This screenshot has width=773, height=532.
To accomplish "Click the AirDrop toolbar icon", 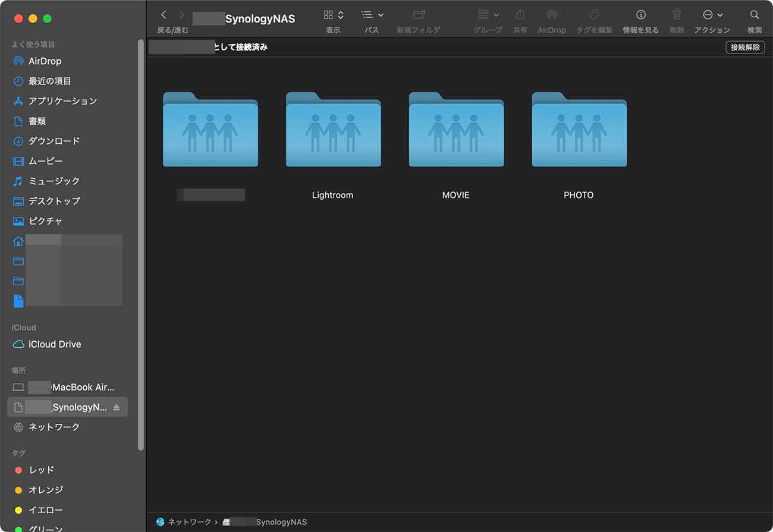I will click(x=552, y=15).
